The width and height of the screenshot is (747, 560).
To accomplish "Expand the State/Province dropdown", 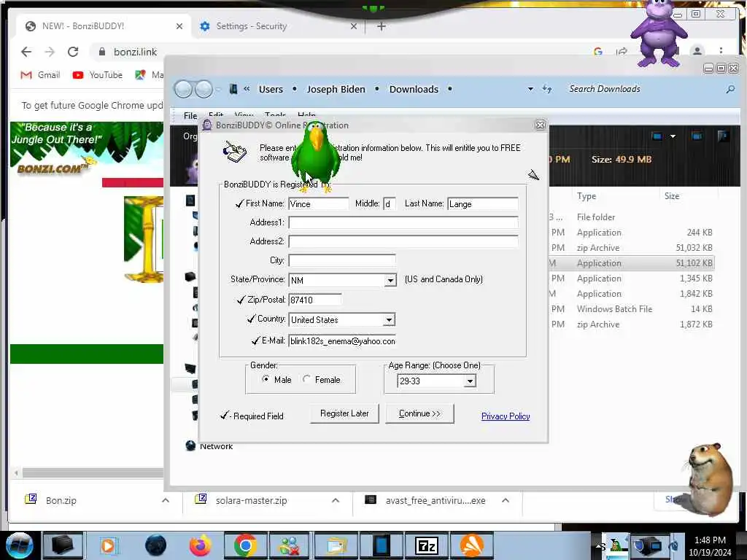I will [390, 281].
